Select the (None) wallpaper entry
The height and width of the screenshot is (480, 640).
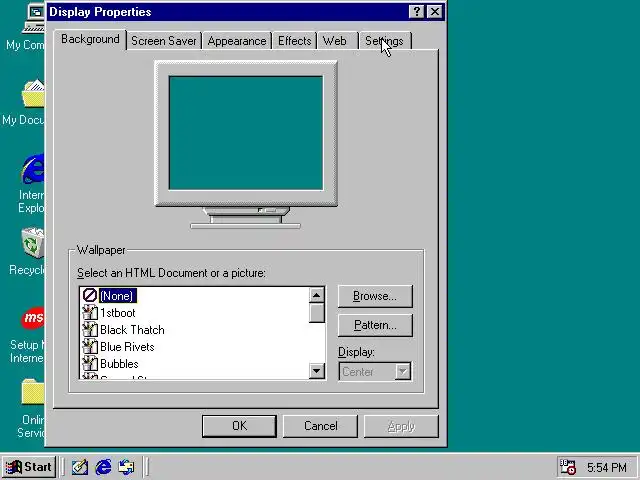[118, 296]
